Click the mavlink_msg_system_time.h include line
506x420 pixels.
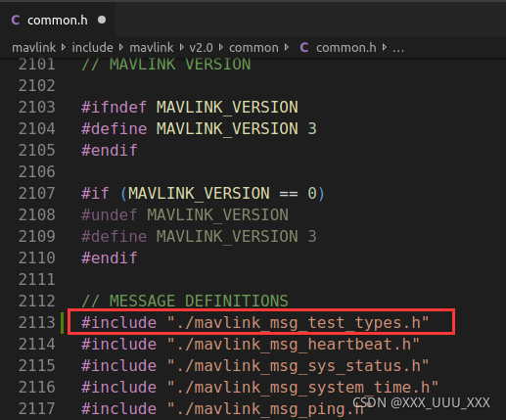coord(259,387)
